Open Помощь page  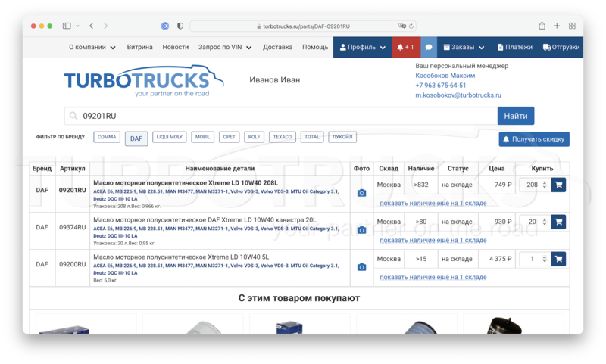click(315, 47)
